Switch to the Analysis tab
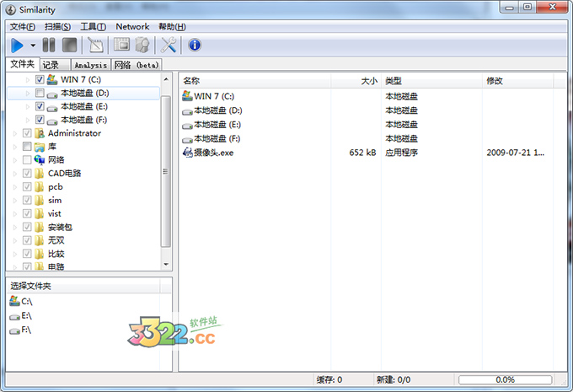The width and height of the screenshot is (573, 392). [91, 65]
